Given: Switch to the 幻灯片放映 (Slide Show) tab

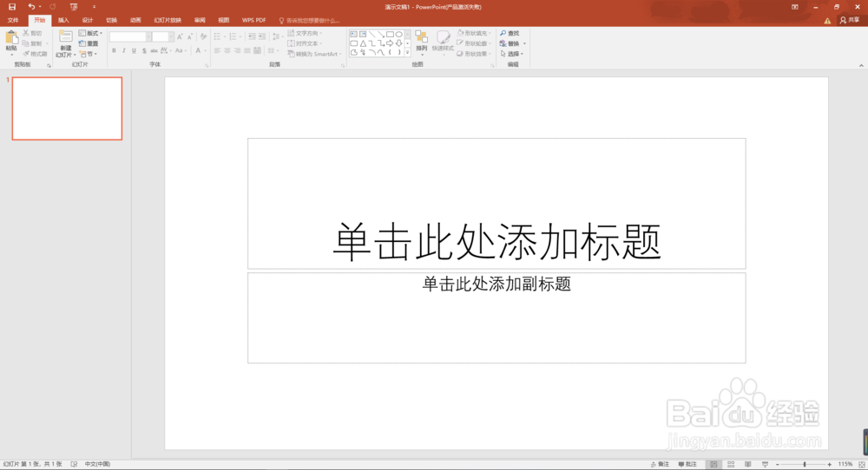Looking at the screenshot, I should (x=168, y=21).
